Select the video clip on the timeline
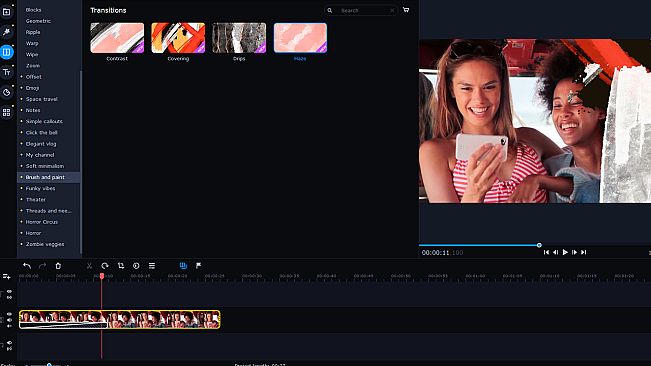651x366 pixels. pos(120,320)
